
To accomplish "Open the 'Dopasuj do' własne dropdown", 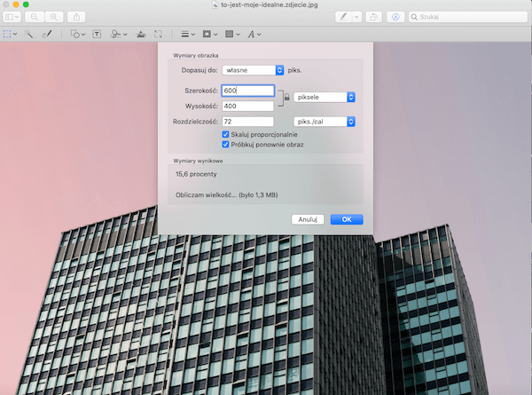I will pyautogui.click(x=253, y=69).
